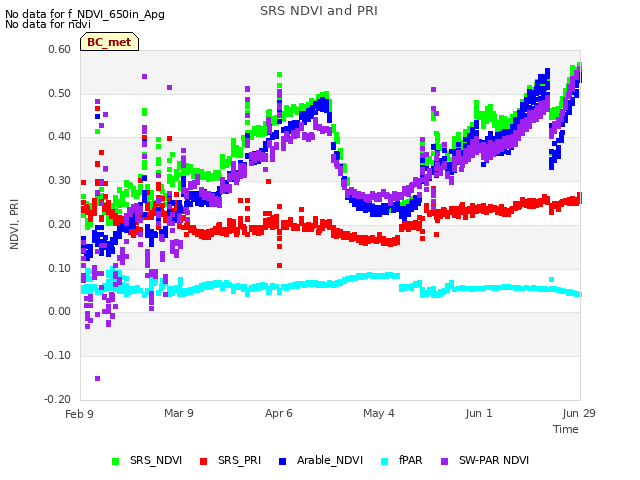Click the -0.10 y-axis tick label

57,355
